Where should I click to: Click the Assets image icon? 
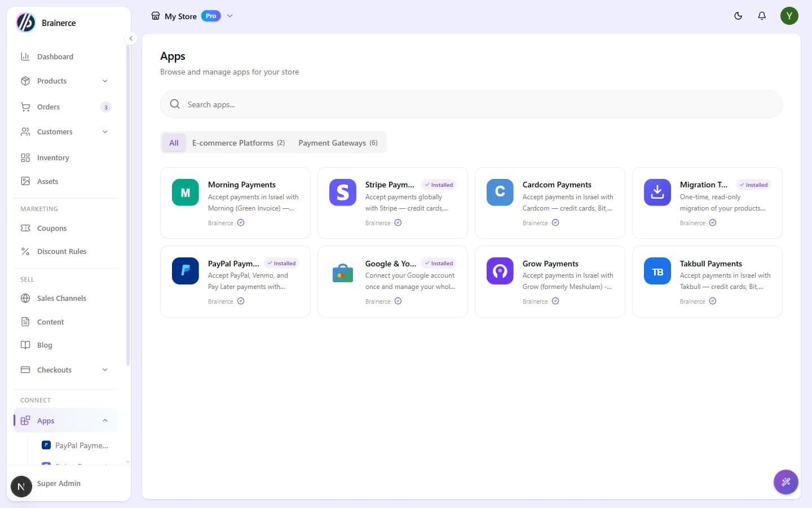pos(25,181)
